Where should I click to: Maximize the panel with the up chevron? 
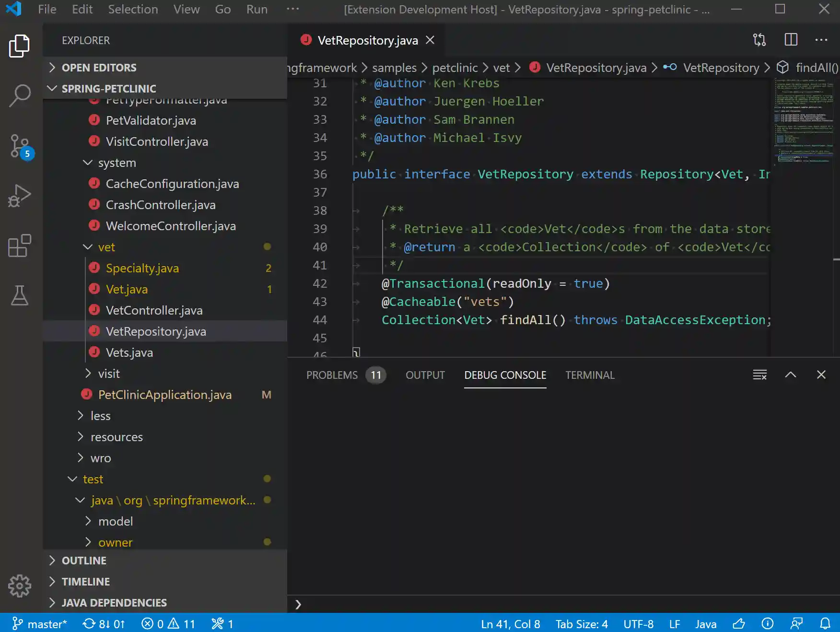pyautogui.click(x=791, y=375)
